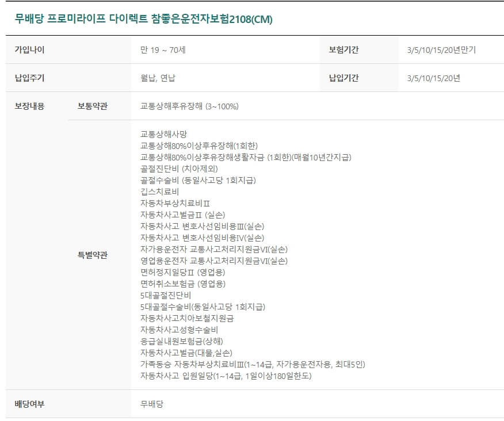
Task: Select the value 3/5/10/15/20년만기
Action: click(x=441, y=50)
